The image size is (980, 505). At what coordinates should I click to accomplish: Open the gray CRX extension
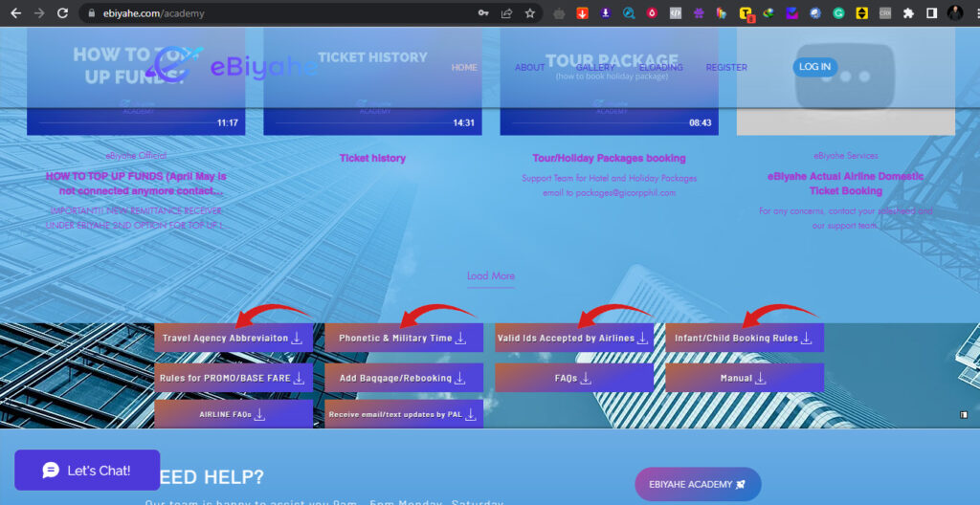point(885,13)
